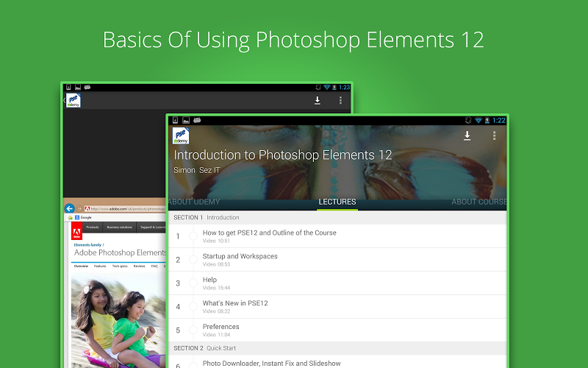
Task: Click instructor name Simon Sez IT
Action: pos(196,170)
